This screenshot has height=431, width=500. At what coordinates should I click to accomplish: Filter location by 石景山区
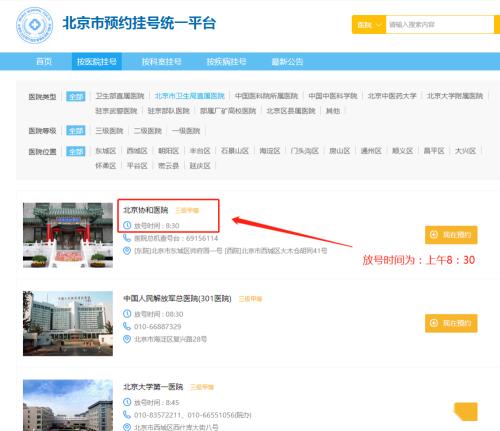coord(235,151)
